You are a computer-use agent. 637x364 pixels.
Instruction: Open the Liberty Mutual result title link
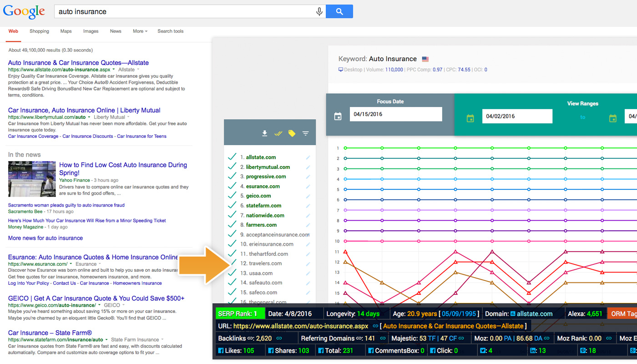click(x=84, y=110)
